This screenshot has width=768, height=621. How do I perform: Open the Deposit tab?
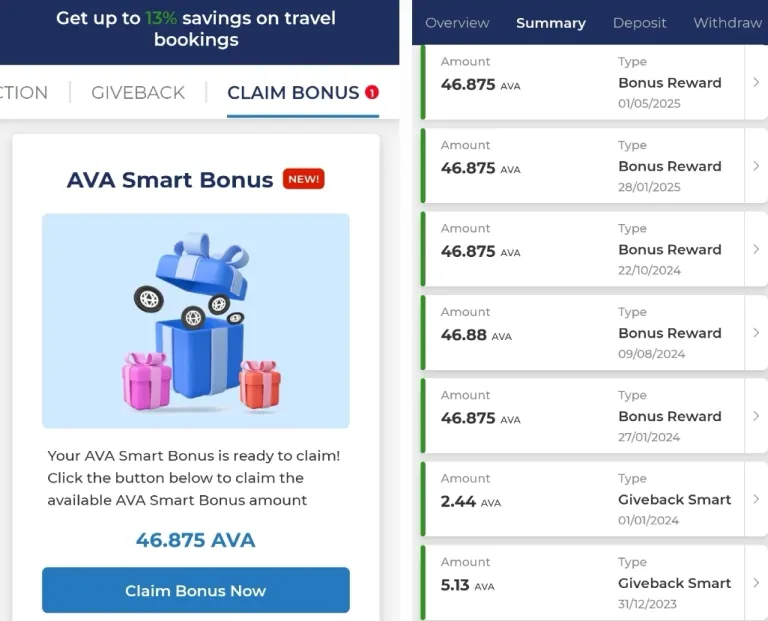point(639,23)
